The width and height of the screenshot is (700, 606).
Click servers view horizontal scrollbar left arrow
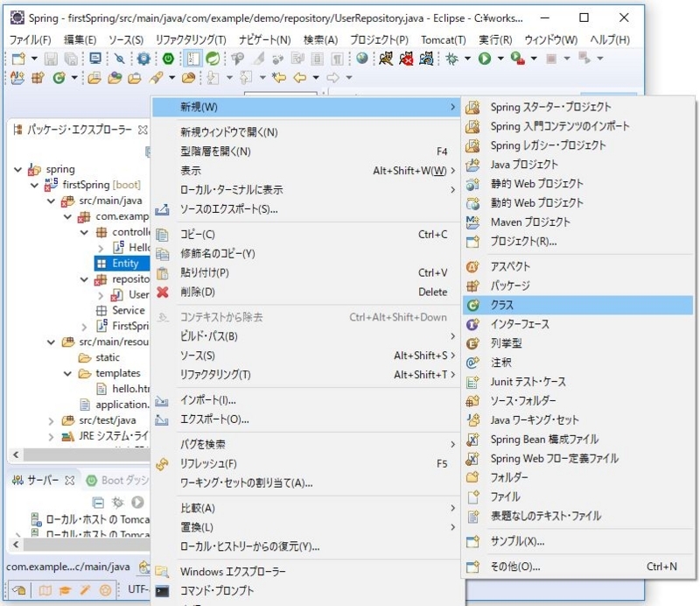(16, 545)
